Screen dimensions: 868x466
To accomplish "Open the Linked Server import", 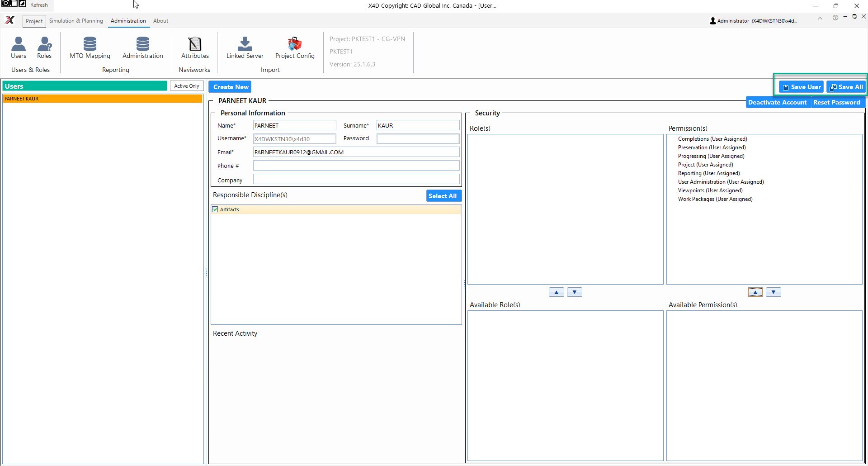I will (245, 48).
